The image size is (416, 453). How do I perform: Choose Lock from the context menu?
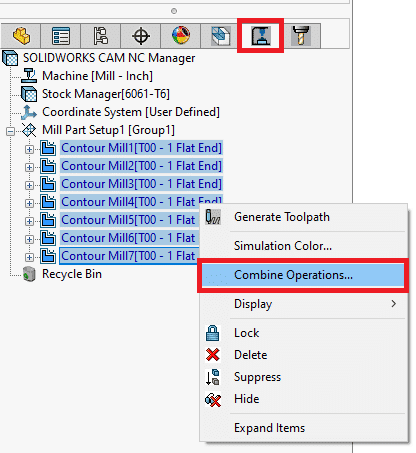tap(303, 333)
